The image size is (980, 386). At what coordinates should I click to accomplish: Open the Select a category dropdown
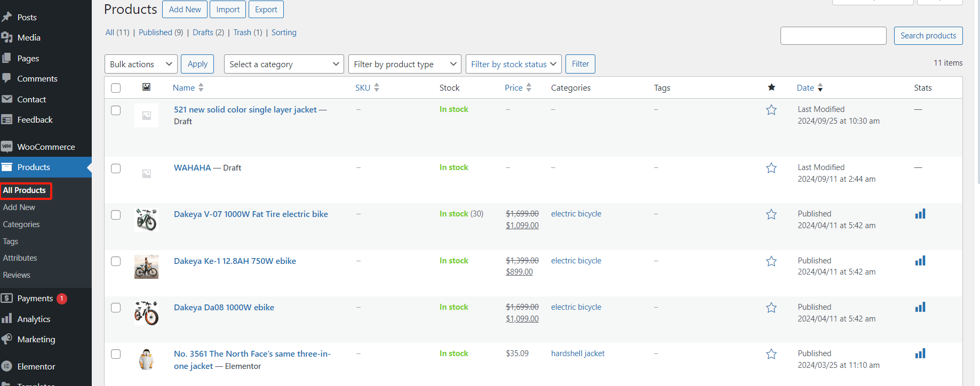click(284, 64)
